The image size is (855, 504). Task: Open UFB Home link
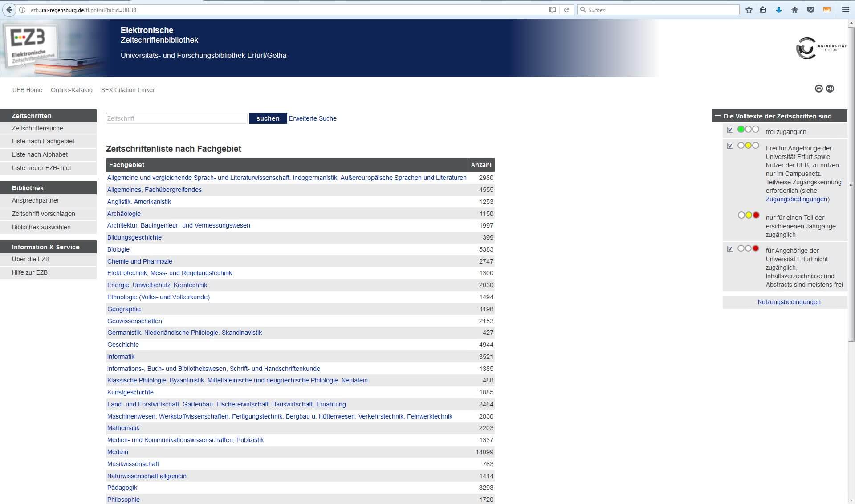coord(27,90)
